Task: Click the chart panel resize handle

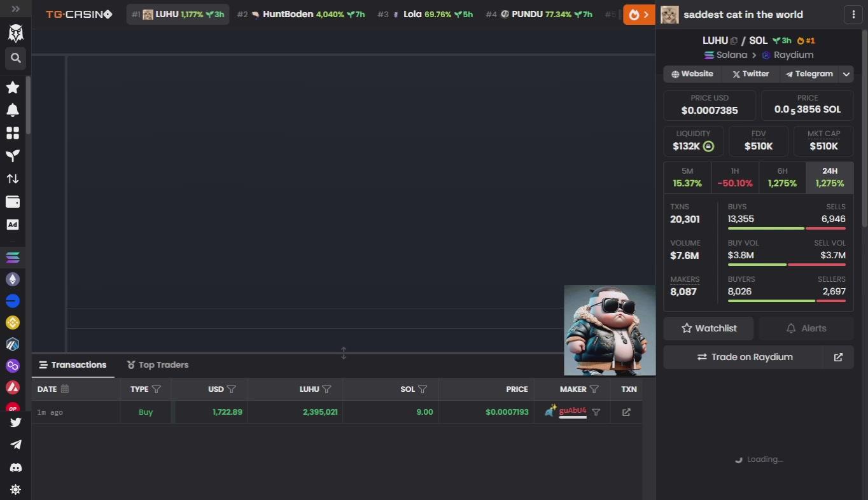Action: [x=344, y=353]
